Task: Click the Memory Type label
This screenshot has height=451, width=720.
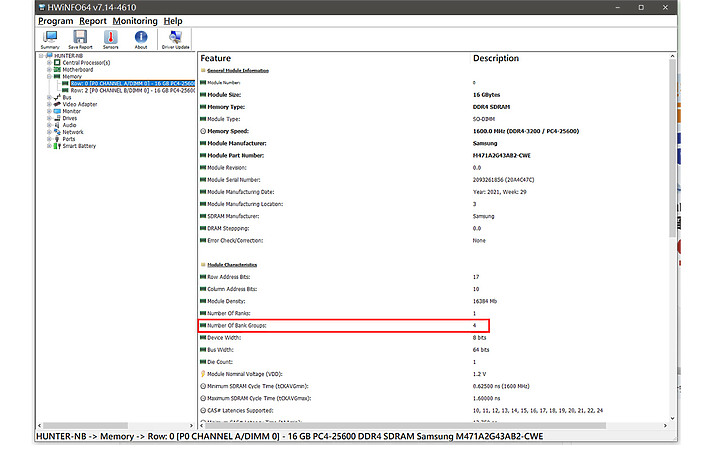Action: point(226,107)
